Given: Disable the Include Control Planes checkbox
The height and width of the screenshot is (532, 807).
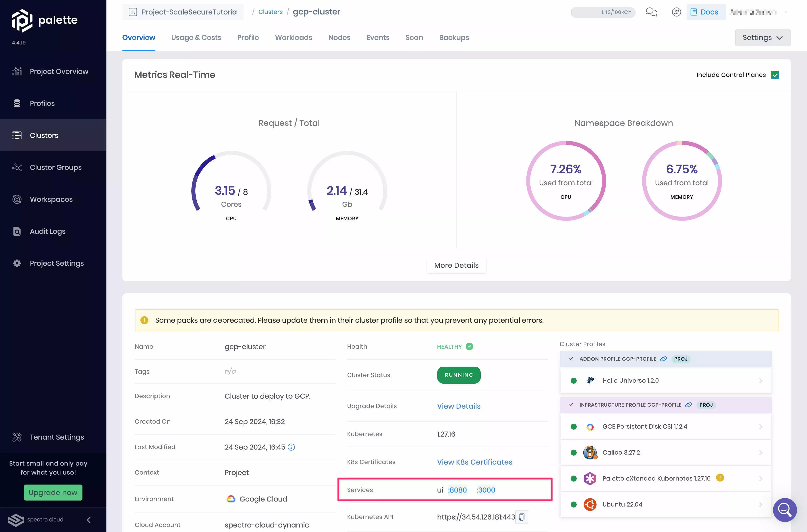Looking at the screenshot, I should [775, 75].
